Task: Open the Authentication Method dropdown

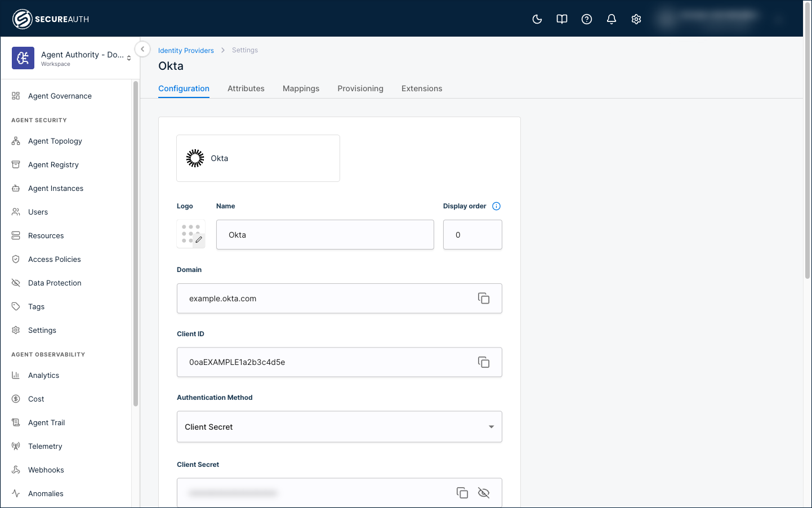Action: point(339,427)
